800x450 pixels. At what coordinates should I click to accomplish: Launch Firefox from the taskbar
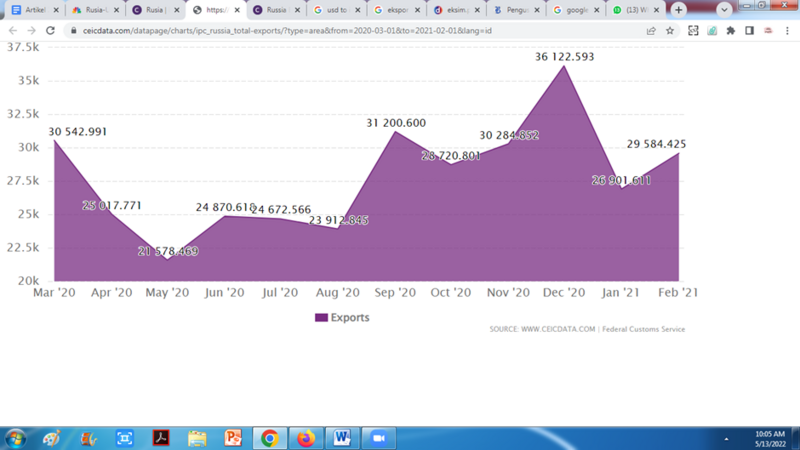pyautogui.click(x=306, y=438)
